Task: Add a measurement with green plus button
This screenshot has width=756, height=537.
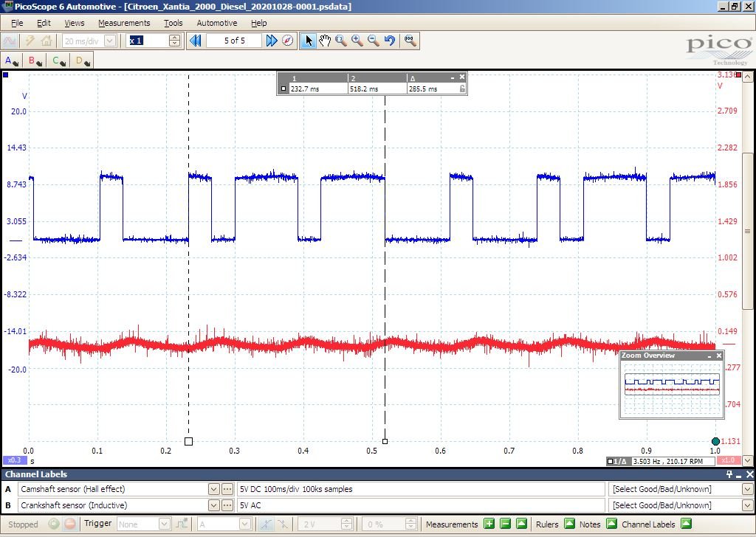Action: coord(489,524)
